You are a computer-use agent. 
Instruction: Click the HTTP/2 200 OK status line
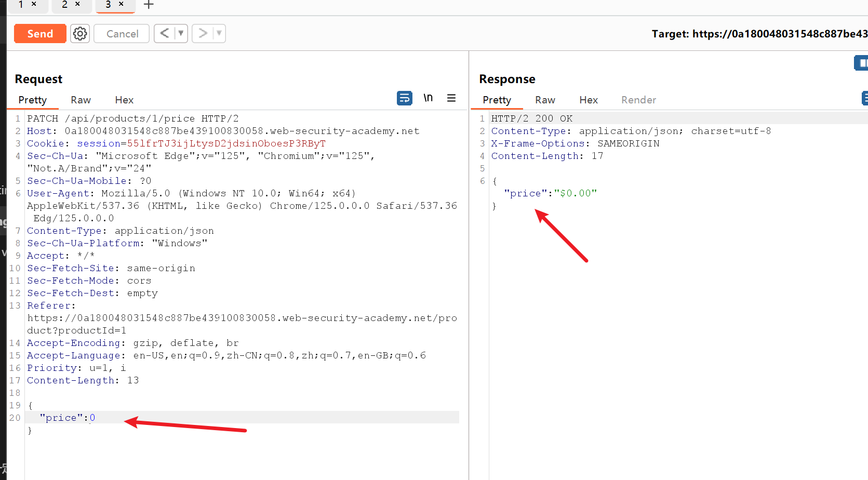point(532,118)
